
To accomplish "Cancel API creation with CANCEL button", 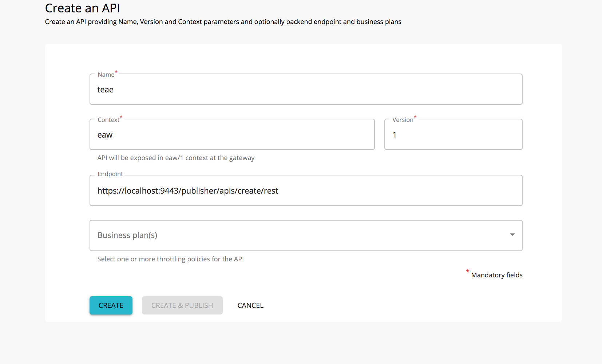I will click(x=250, y=305).
